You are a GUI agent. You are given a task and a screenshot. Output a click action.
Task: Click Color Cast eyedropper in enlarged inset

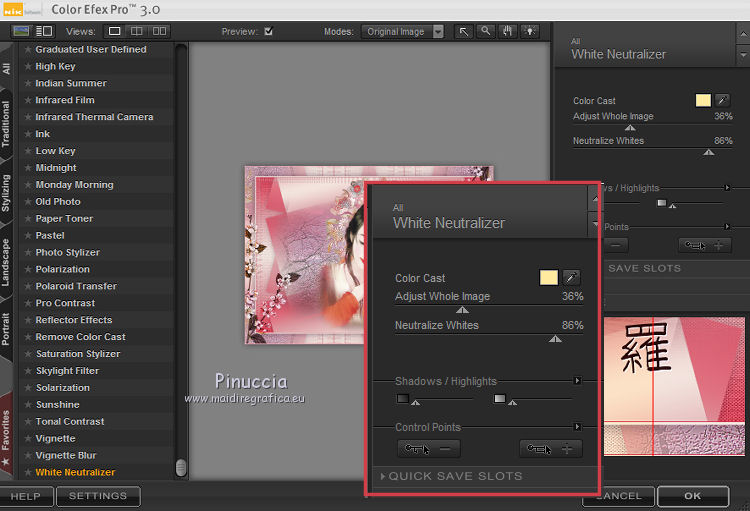point(571,278)
